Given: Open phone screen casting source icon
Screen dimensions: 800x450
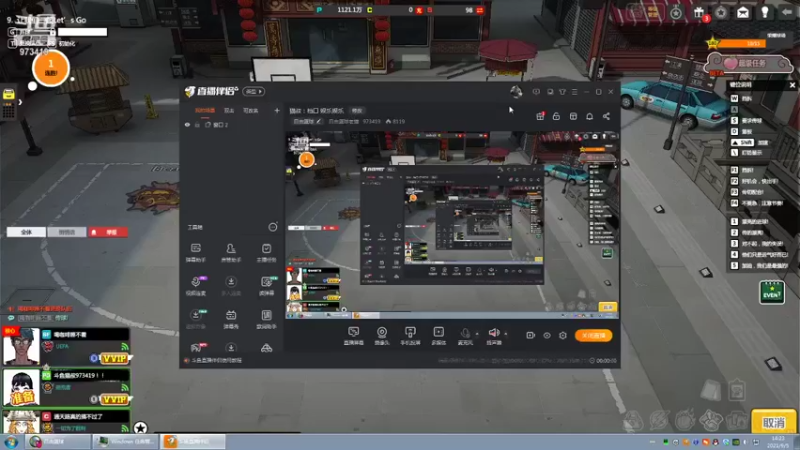Looking at the screenshot, I should [410, 332].
